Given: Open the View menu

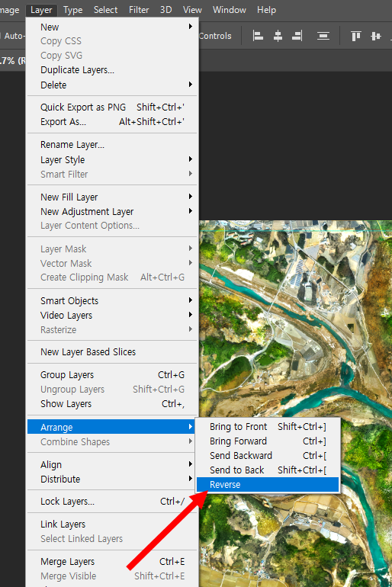Looking at the screenshot, I should pos(192,10).
